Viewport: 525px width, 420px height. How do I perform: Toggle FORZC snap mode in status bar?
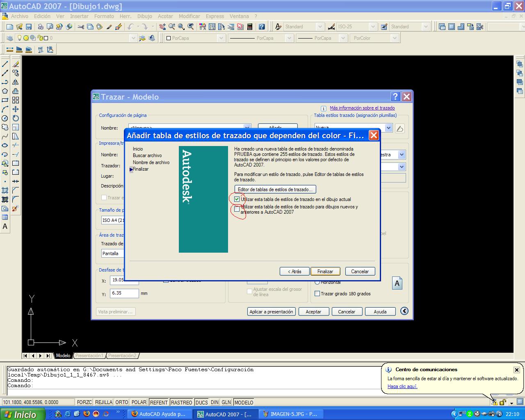84,402
